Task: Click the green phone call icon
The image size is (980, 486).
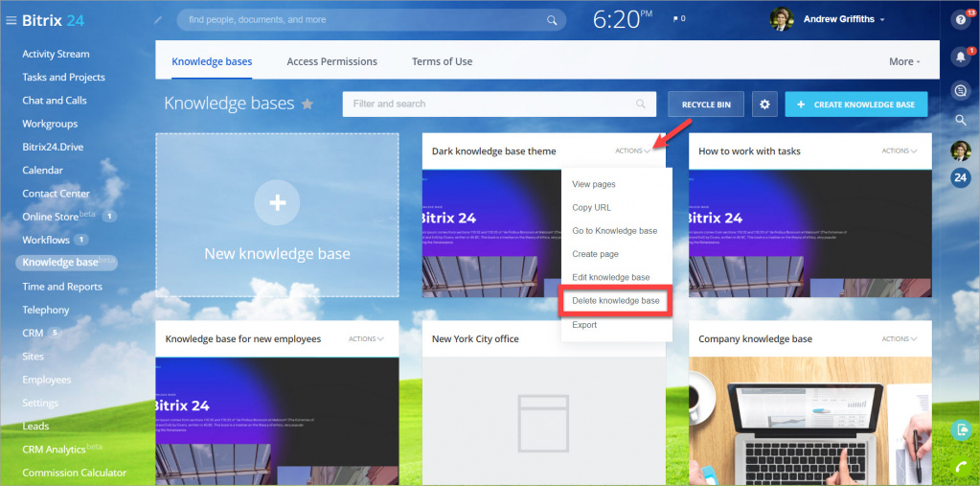Action: [x=961, y=467]
